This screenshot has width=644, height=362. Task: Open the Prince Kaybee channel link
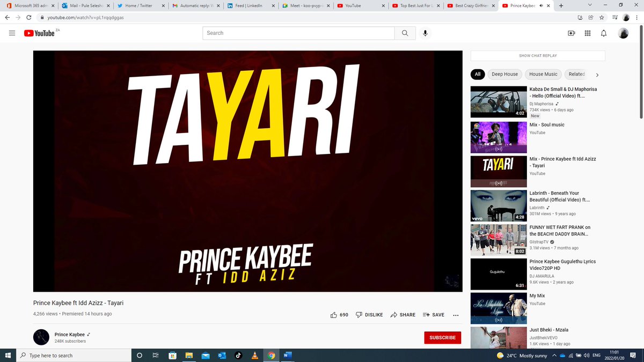(x=69, y=334)
